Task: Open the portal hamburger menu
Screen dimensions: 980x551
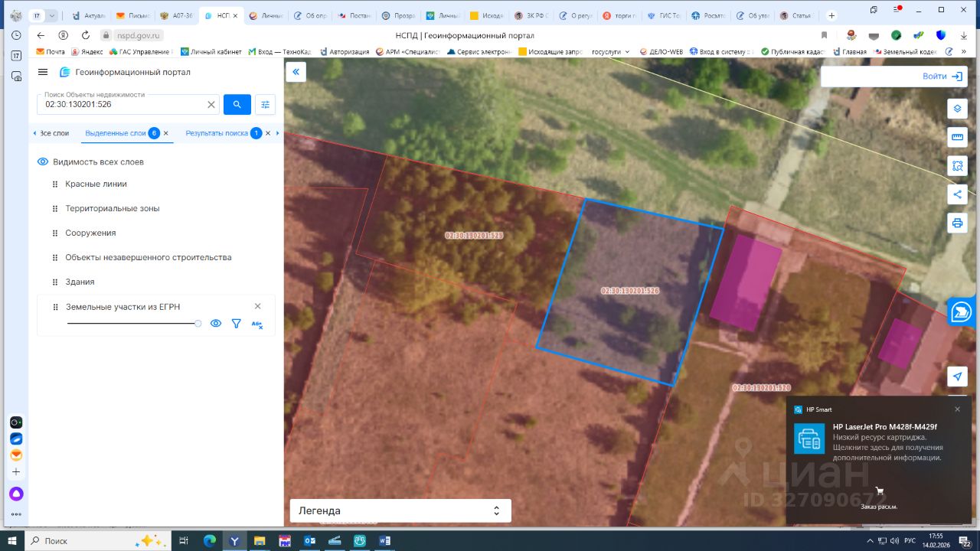Action: 43,72
